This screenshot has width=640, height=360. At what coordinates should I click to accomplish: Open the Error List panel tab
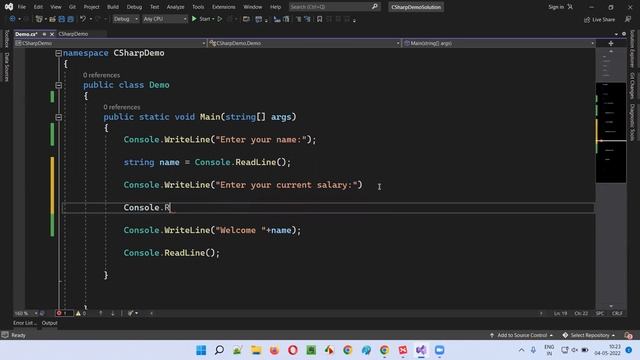click(25, 323)
